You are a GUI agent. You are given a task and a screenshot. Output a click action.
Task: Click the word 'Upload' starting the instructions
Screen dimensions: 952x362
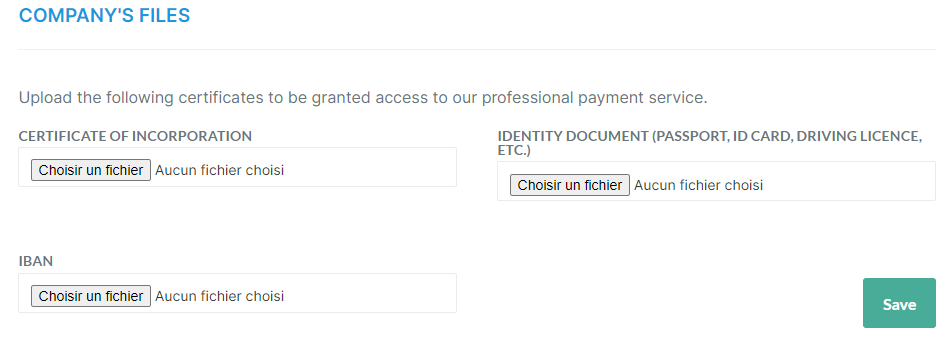click(46, 98)
